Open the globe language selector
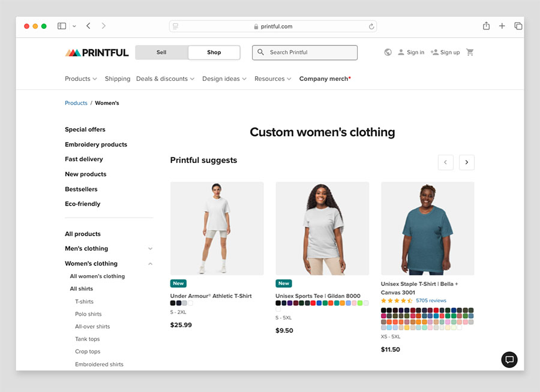Viewport: 540px width, 392px height. 388,52
